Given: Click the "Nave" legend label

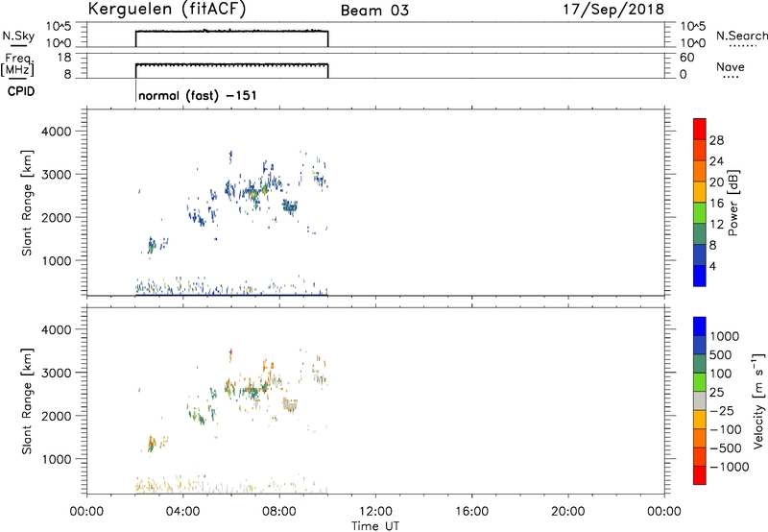Looking at the screenshot, I should click(x=731, y=67).
